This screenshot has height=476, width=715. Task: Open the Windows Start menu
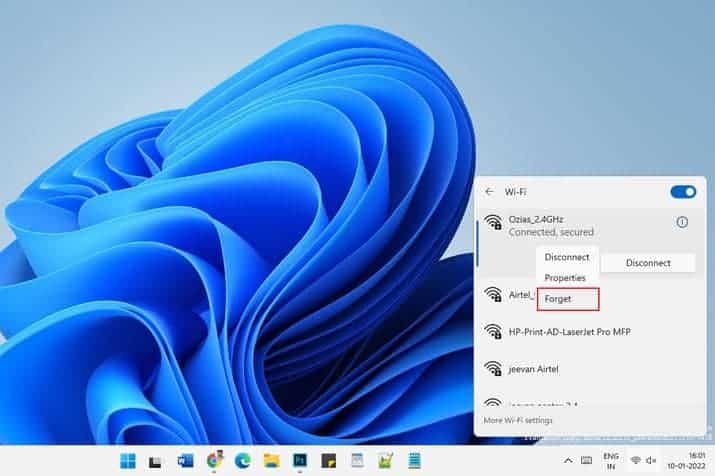pyautogui.click(x=128, y=461)
